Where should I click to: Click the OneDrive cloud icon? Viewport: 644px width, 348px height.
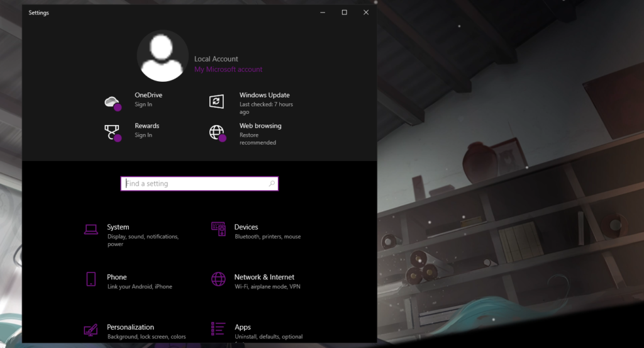[x=113, y=103]
